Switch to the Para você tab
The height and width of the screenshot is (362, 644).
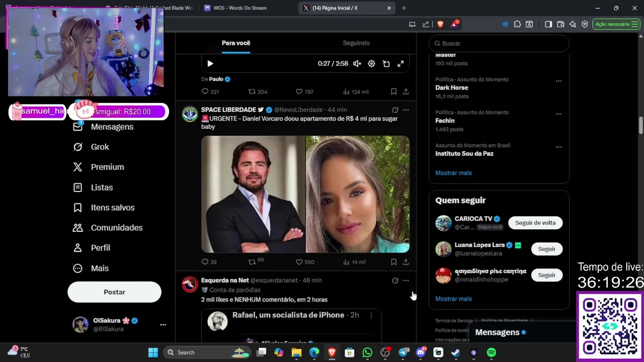point(236,43)
